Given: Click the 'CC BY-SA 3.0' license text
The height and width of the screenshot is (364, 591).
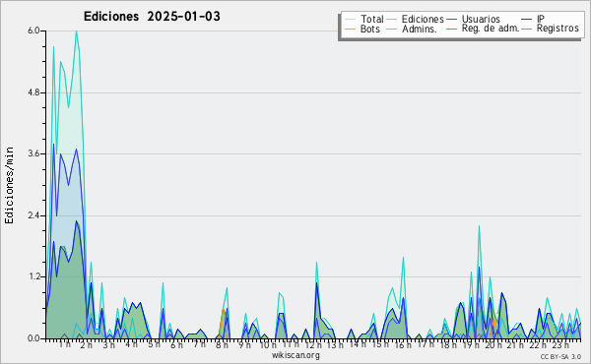Looking at the screenshot, I should point(560,356).
